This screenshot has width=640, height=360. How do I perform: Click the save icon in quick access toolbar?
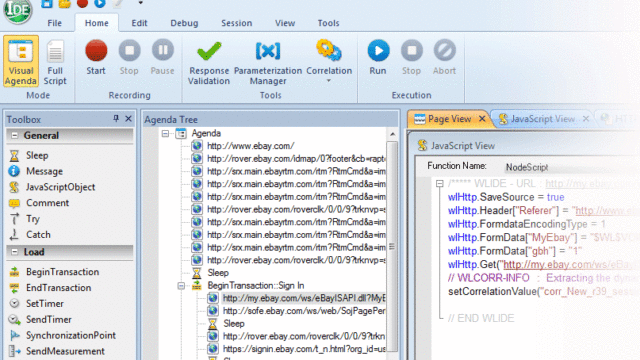pos(47,4)
